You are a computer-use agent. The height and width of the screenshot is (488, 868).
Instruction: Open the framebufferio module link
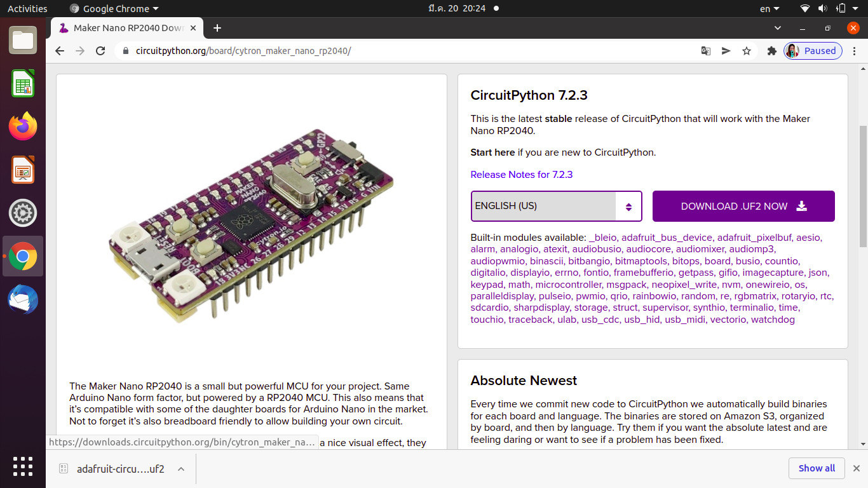(644, 272)
